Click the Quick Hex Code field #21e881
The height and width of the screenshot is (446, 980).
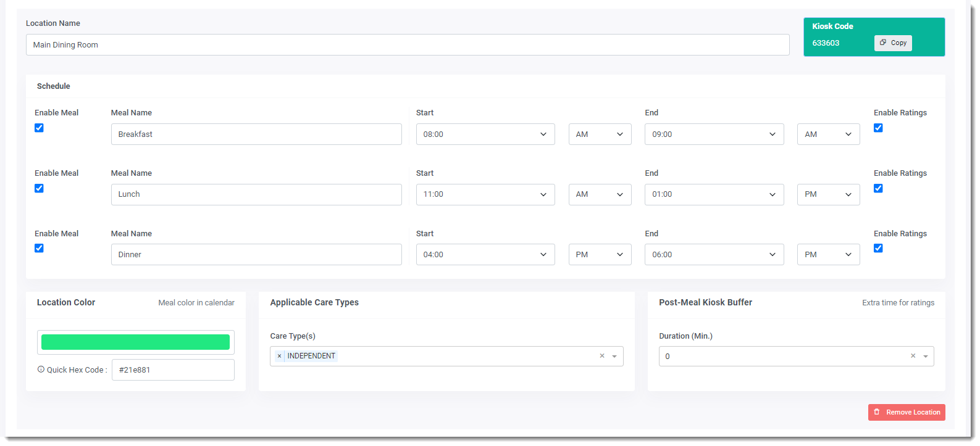pos(173,370)
